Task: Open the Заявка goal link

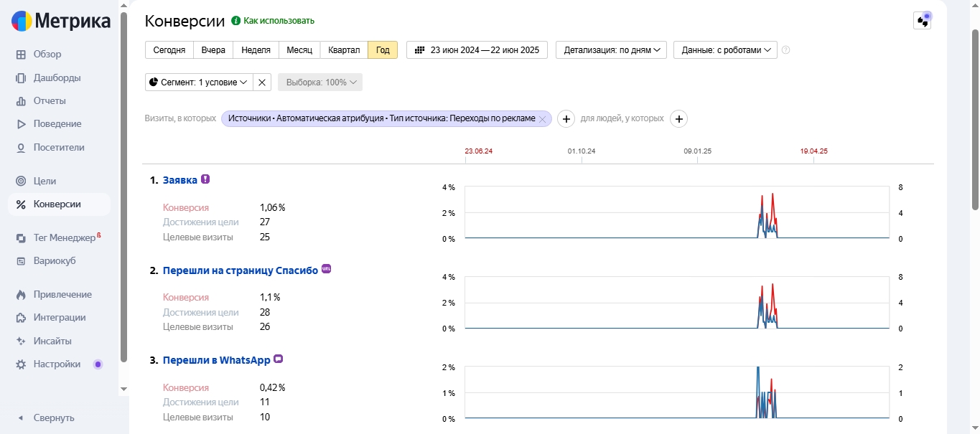Action: (x=179, y=180)
